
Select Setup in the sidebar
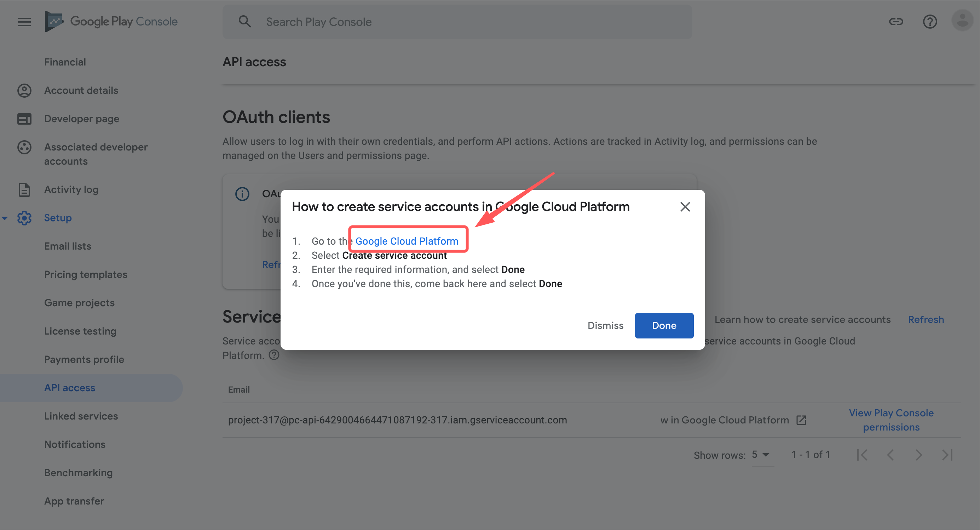pyautogui.click(x=58, y=218)
